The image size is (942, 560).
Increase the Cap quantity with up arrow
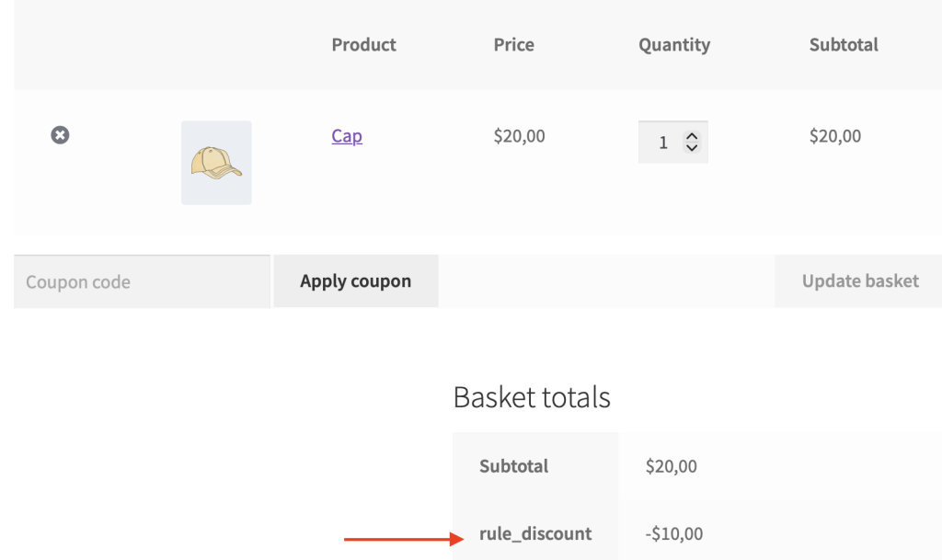tap(692, 137)
